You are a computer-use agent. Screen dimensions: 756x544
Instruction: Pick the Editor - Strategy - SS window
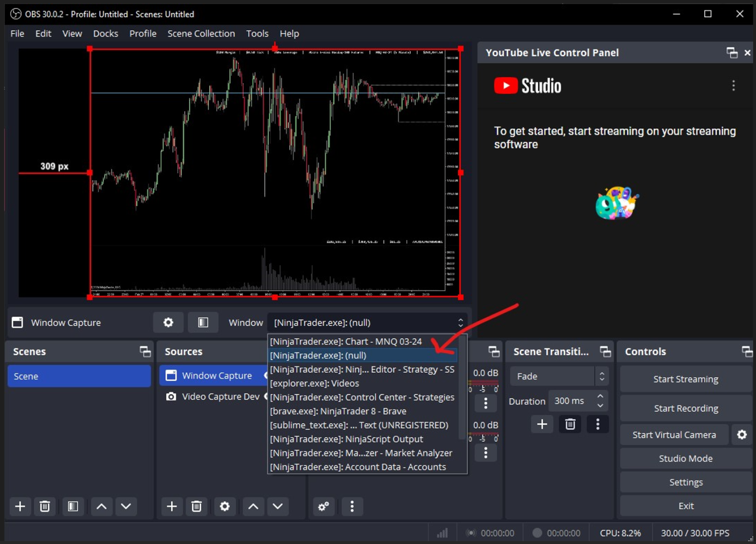tap(363, 369)
